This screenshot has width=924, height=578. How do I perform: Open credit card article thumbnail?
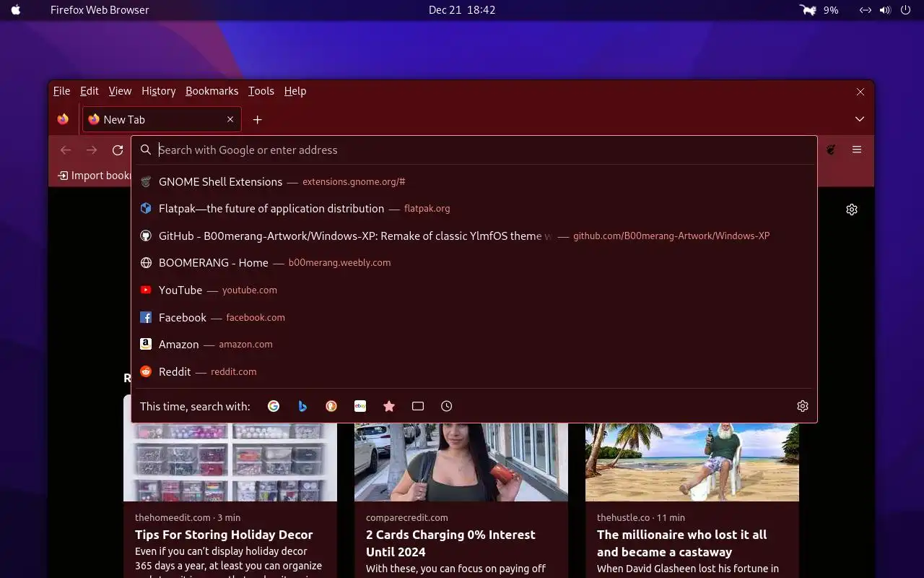(x=461, y=462)
